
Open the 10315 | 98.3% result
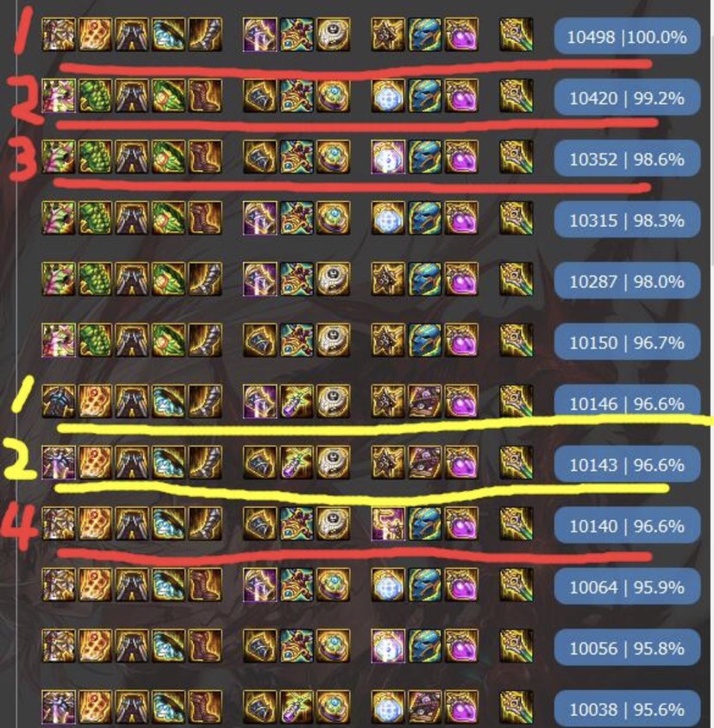tap(627, 220)
